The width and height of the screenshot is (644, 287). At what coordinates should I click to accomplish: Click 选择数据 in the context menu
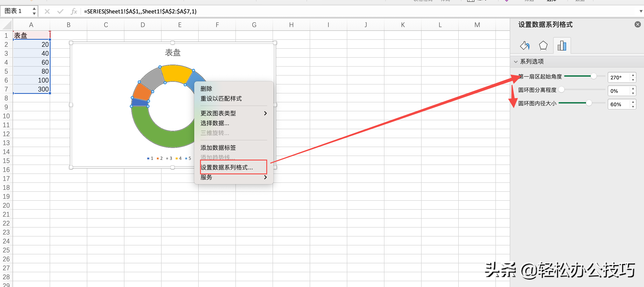tap(215, 123)
